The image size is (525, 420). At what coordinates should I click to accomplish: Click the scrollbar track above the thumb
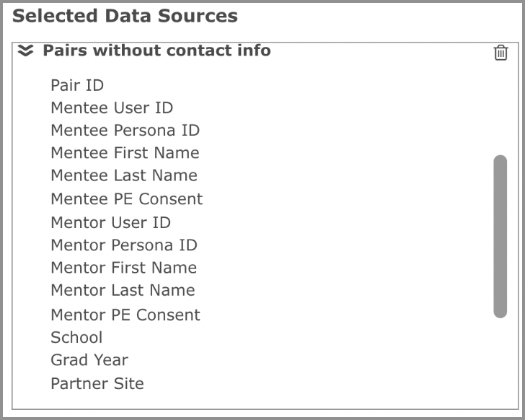tap(500, 108)
